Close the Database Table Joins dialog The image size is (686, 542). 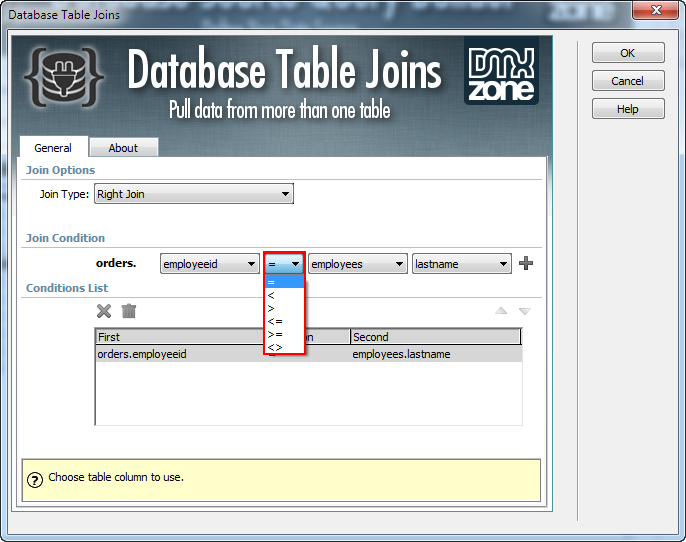655,10
